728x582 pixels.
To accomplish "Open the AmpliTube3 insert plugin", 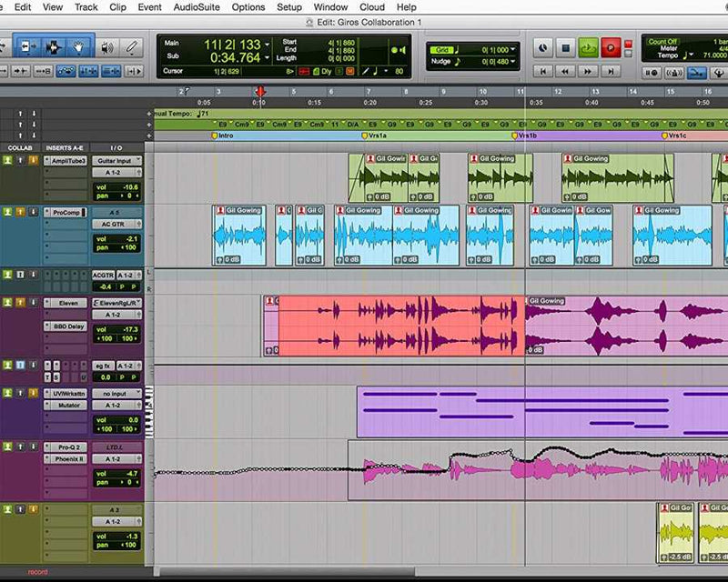I will click(68, 161).
